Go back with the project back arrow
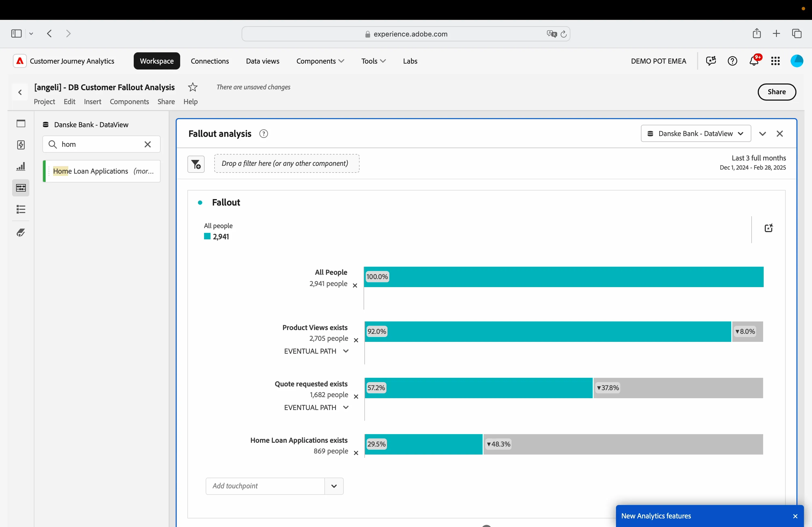The width and height of the screenshot is (812, 527). click(20, 92)
